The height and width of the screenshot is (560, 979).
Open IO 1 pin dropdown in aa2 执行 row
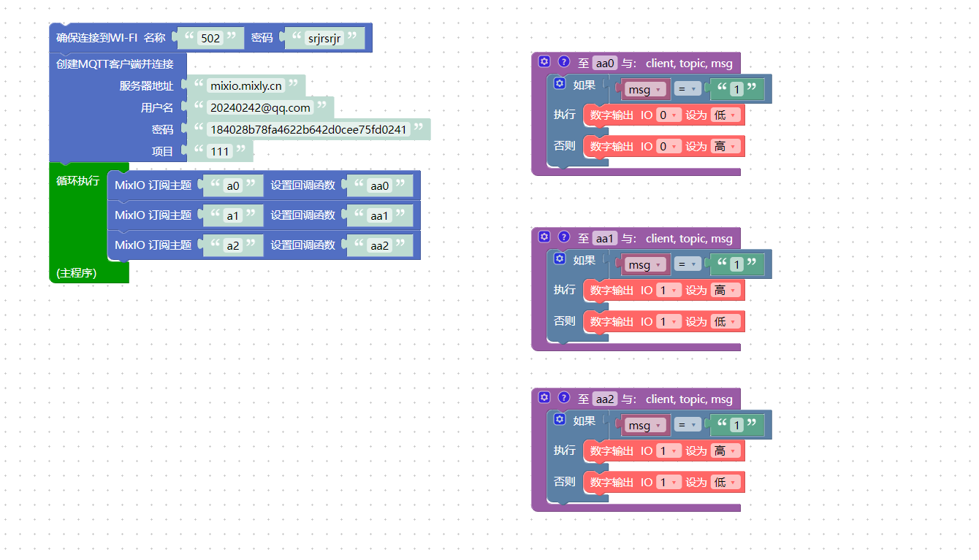coord(668,451)
